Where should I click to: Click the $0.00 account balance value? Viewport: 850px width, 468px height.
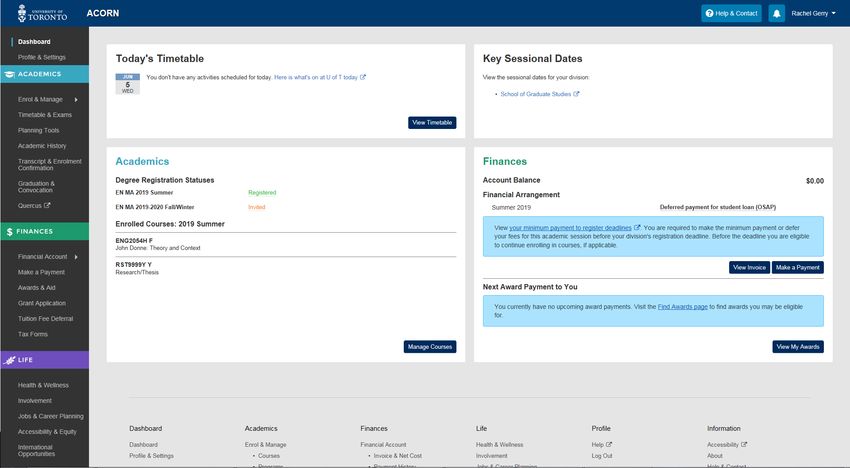coord(815,181)
